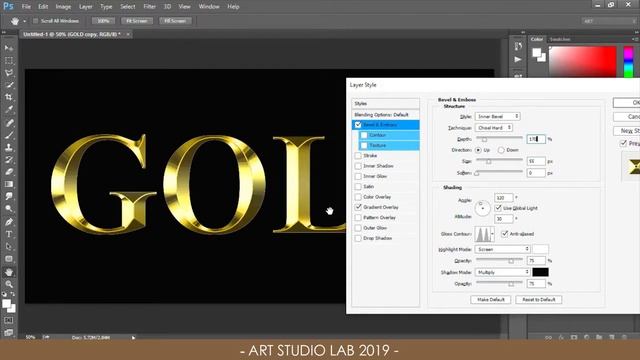Viewport: 640px width, 360px height.
Task: Click Shadow Mode black color swatch
Action: 540,272
